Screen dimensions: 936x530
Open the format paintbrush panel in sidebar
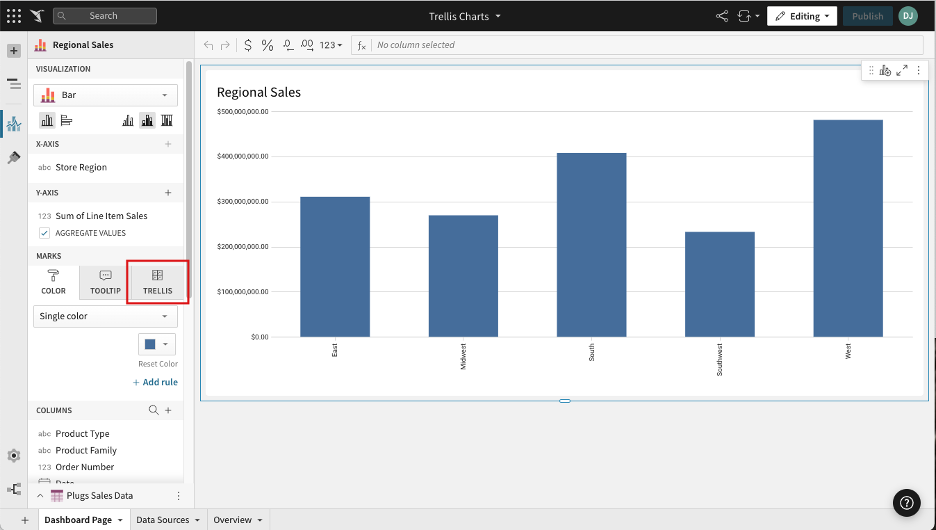(14, 158)
